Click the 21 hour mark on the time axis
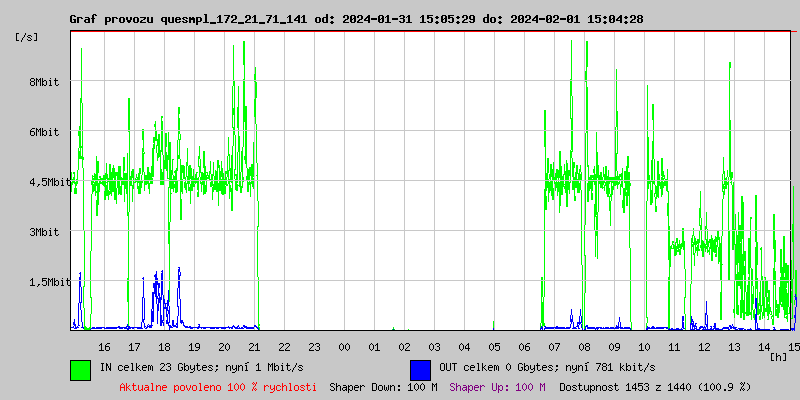 254,346
